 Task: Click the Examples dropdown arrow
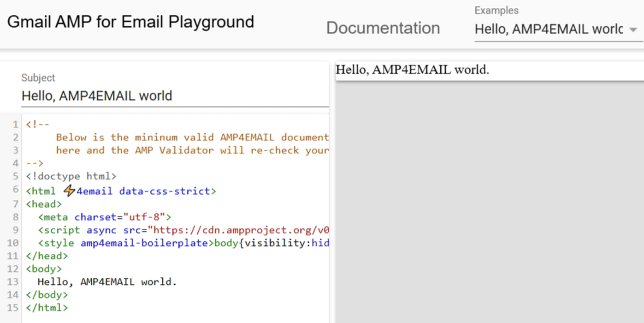[633, 30]
